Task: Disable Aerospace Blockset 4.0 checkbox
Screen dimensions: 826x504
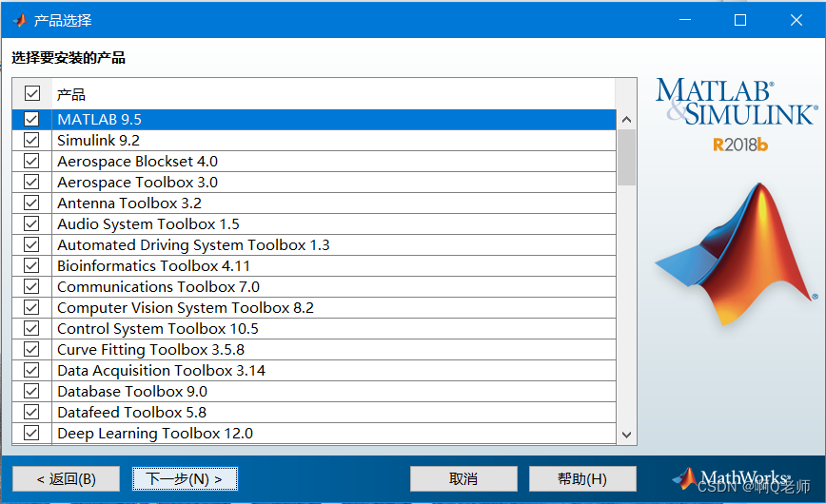Action: (32, 162)
